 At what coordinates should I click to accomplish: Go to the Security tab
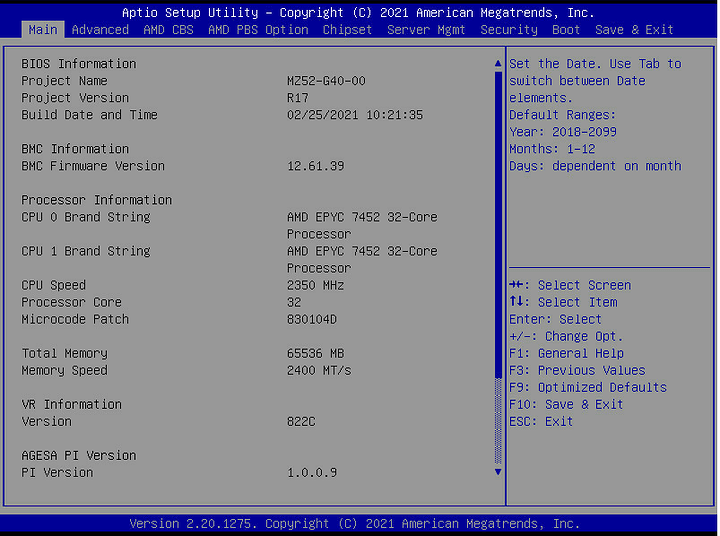click(x=509, y=30)
